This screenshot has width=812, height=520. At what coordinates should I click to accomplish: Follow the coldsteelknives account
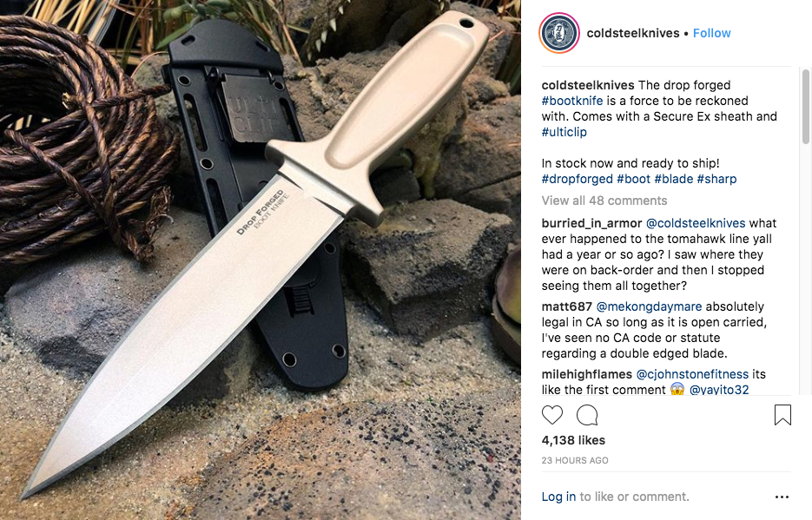711,33
